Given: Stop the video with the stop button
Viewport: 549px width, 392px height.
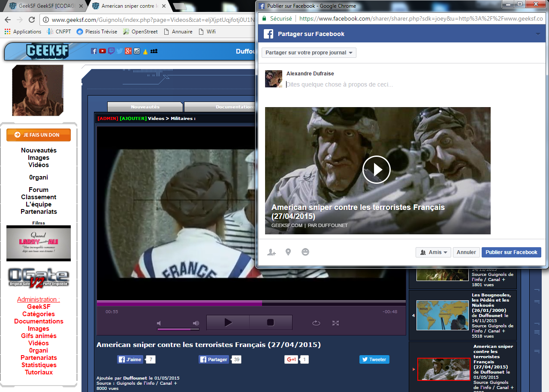Looking at the screenshot, I should click(271, 323).
